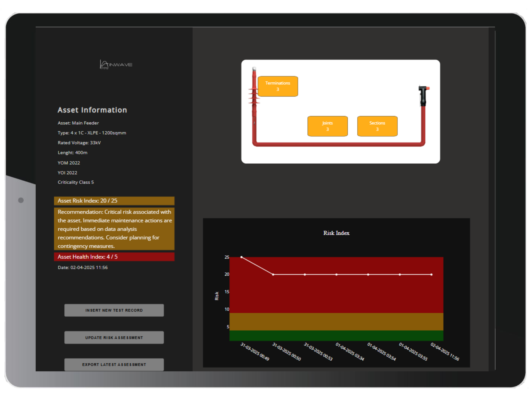Open the Terminations component box
The width and height of the screenshot is (532, 399).
point(278,86)
